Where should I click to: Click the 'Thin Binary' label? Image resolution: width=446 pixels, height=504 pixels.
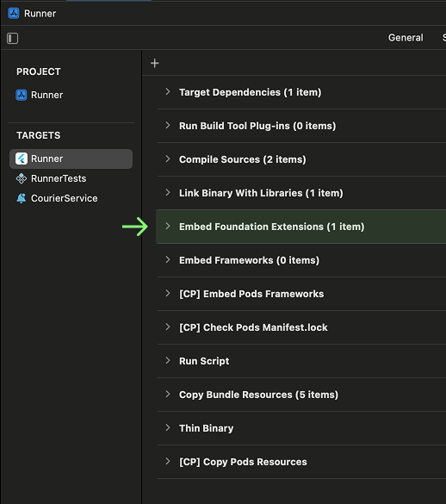pos(207,428)
